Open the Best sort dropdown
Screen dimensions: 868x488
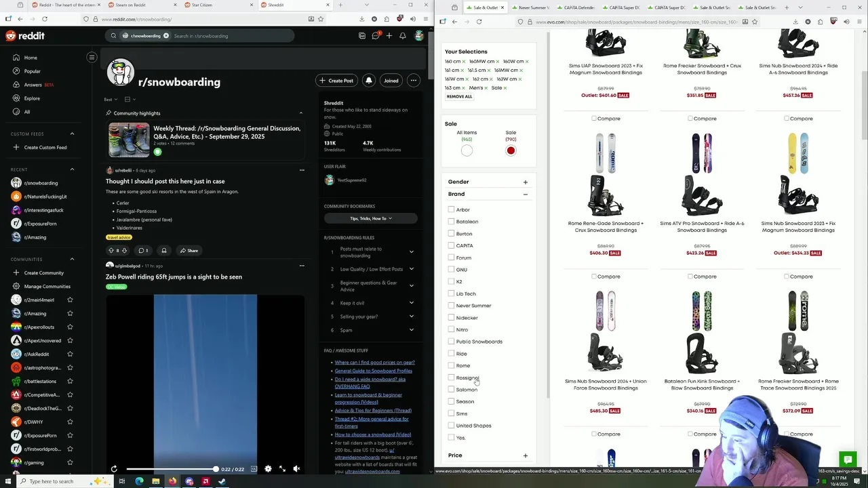pos(110,100)
